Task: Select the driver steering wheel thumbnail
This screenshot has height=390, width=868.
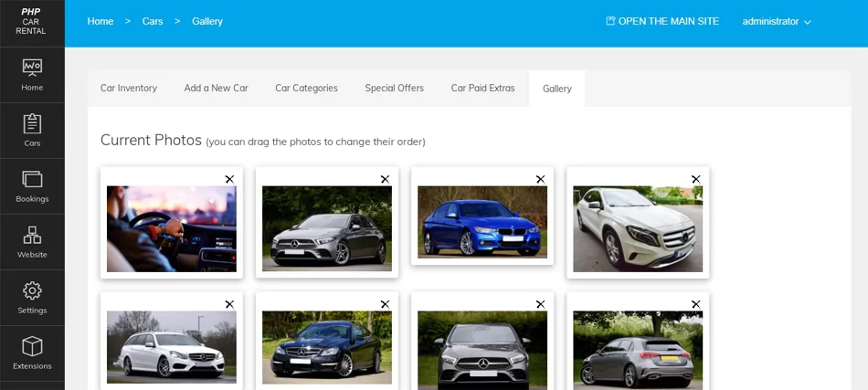Action: pyautogui.click(x=172, y=229)
